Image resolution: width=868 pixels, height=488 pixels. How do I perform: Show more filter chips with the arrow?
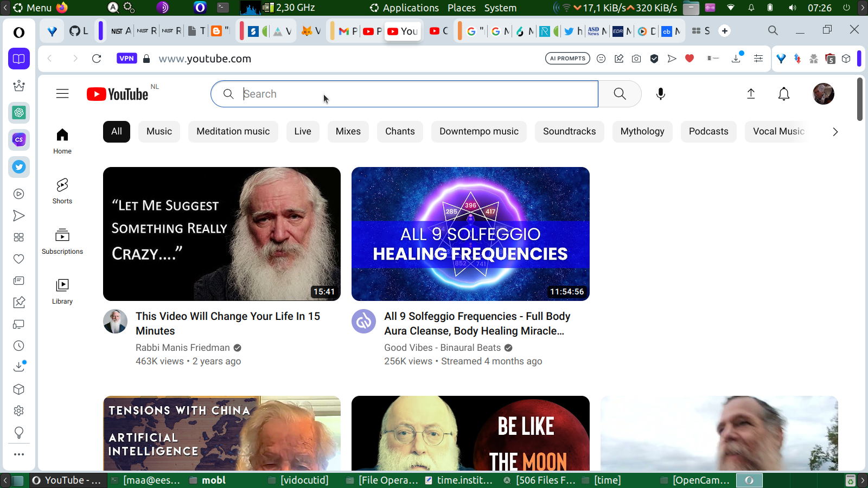[835, 132]
